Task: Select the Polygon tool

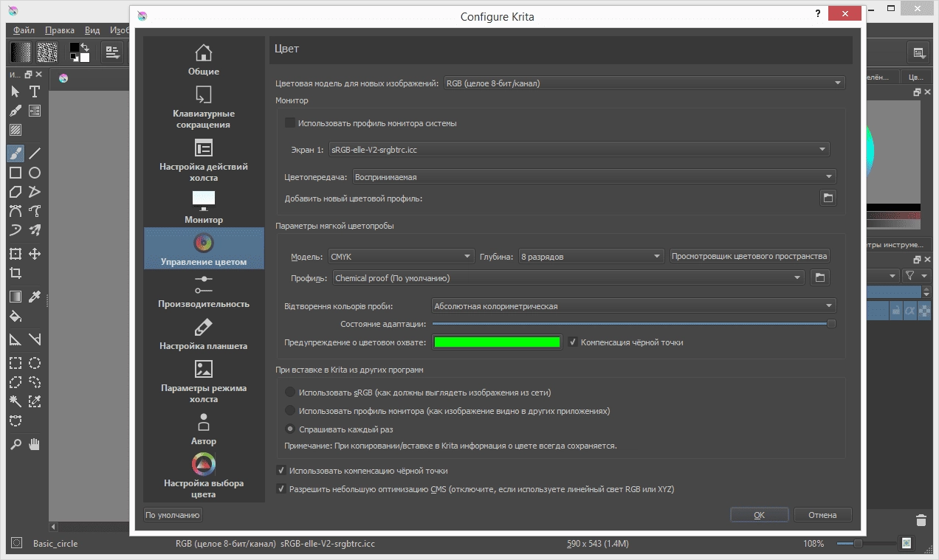Action: pyautogui.click(x=15, y=192)
